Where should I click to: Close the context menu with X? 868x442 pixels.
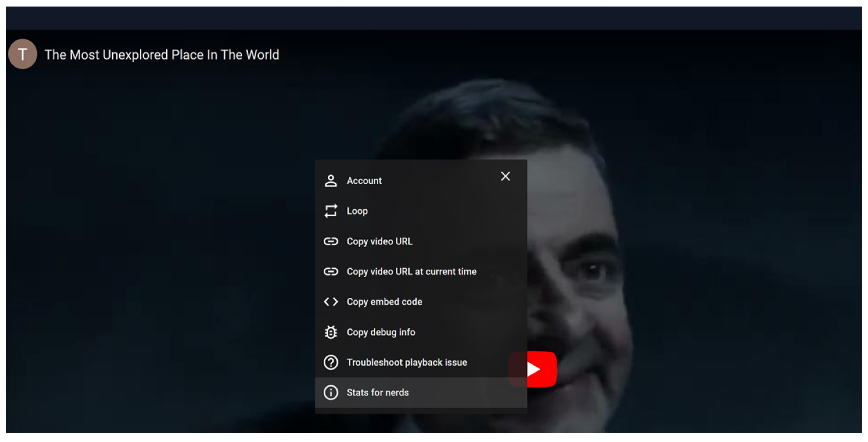(505, 176)
